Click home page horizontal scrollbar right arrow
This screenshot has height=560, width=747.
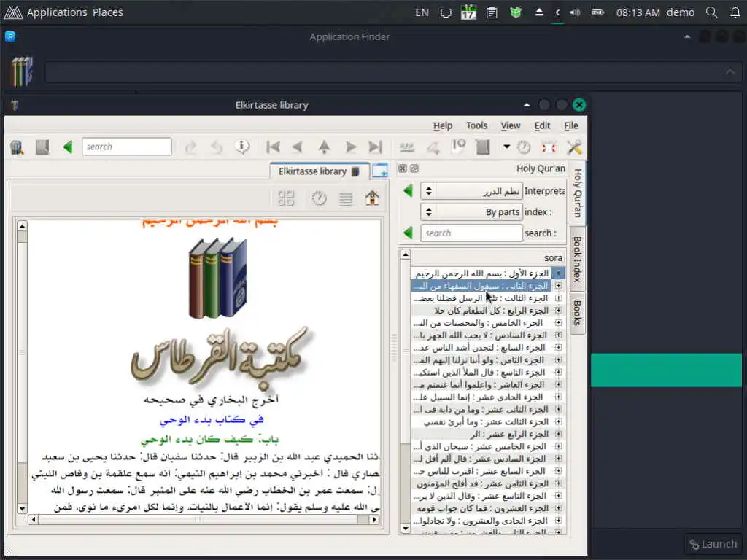[374, 519]
